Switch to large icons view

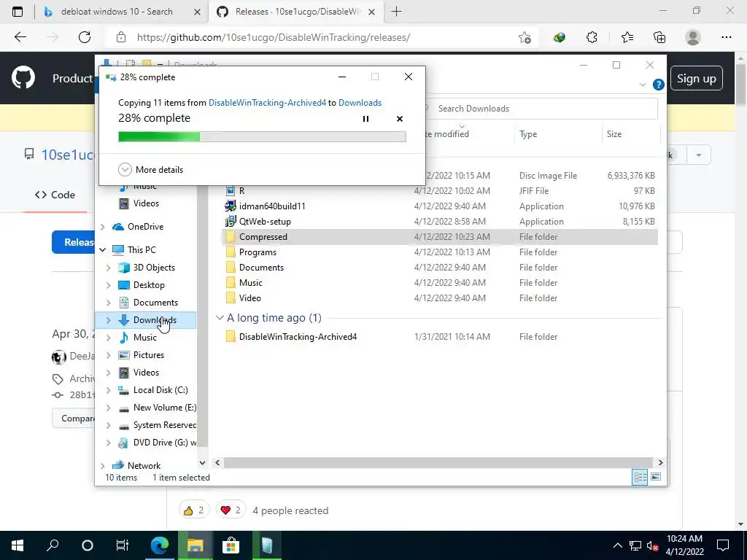[656, 477]
